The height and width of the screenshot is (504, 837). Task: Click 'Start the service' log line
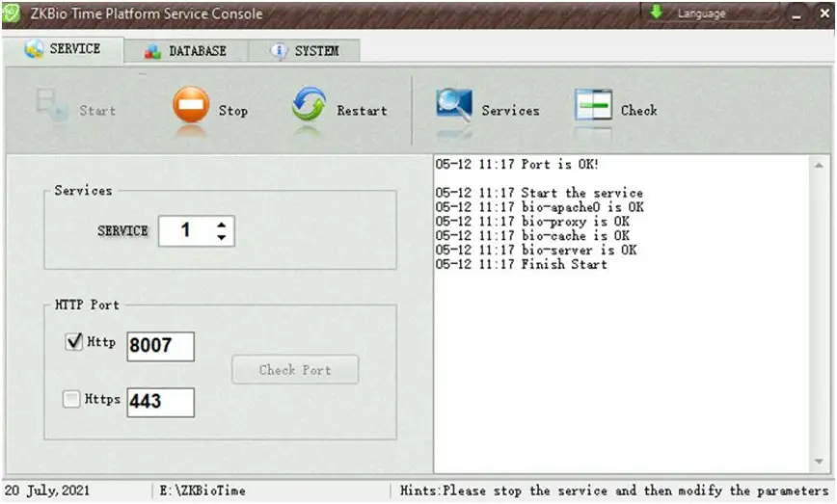pos(539,193)
